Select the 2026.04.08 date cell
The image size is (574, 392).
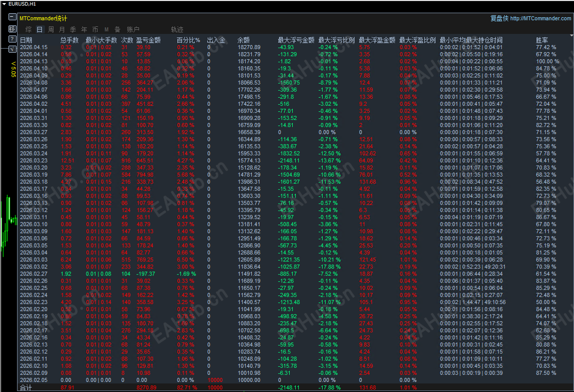(33, 83)
